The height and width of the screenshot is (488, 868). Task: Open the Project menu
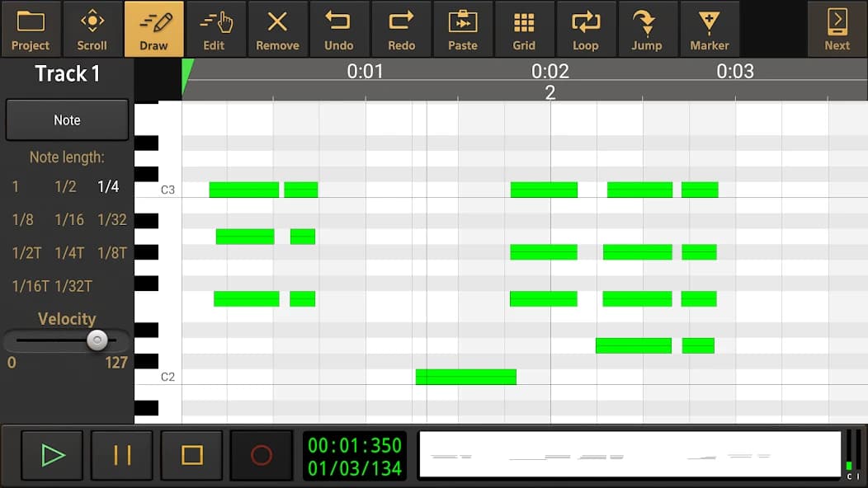pyautogui.click(x=31, y=29)
